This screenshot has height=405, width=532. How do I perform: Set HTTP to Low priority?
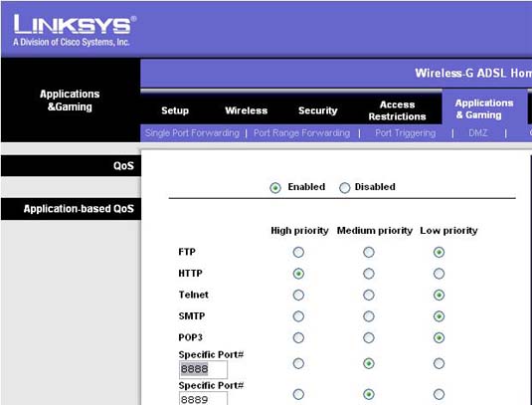click(439, 274)
